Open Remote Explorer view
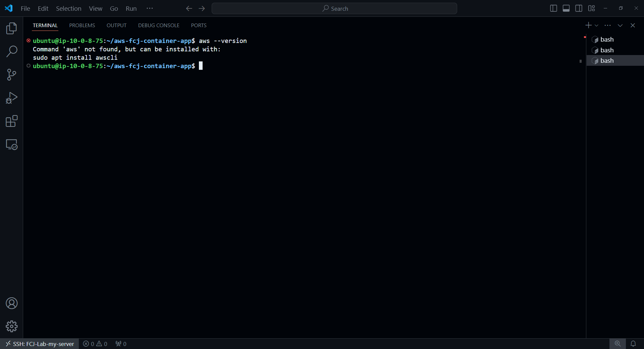This screenshot has width=644, height=349. pos(11,145)
